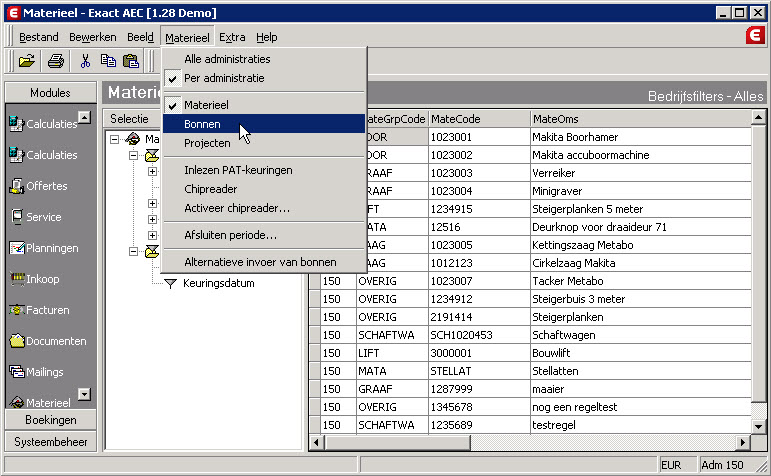Click the Modules panel header button

[x=51, y=93]
